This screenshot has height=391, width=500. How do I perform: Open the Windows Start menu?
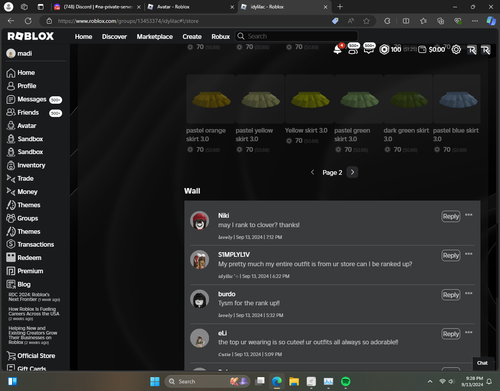pos(155,381)
